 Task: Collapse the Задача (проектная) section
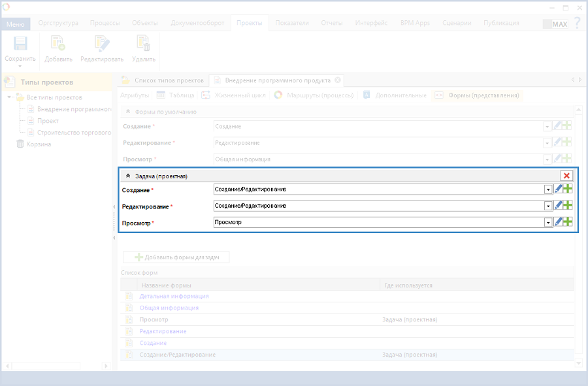click(x=128, y=176)
